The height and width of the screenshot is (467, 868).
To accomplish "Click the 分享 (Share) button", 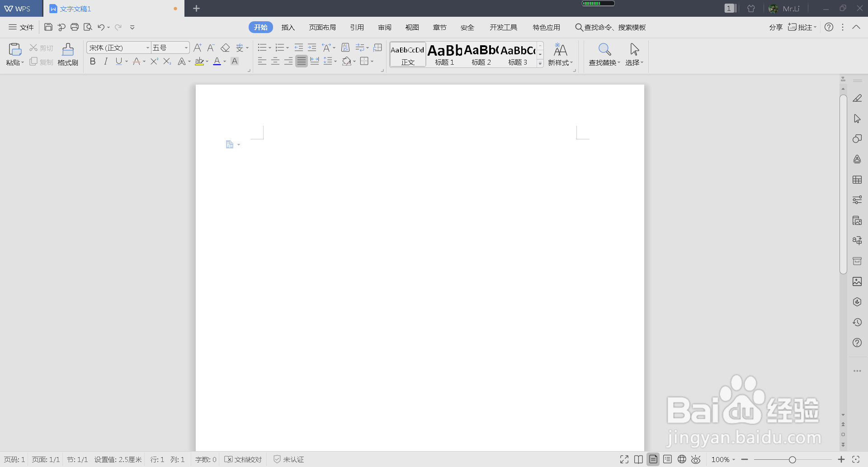I will (776, 27).
